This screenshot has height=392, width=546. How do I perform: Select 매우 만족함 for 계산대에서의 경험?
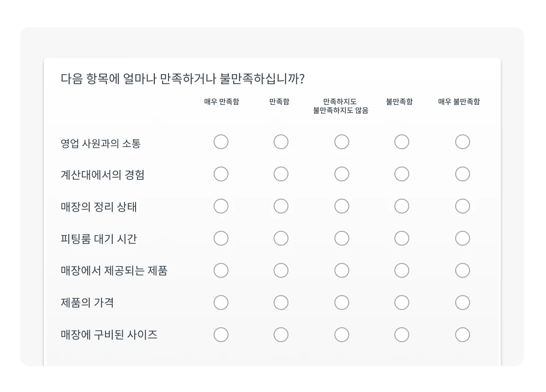[x=221, y=174]
